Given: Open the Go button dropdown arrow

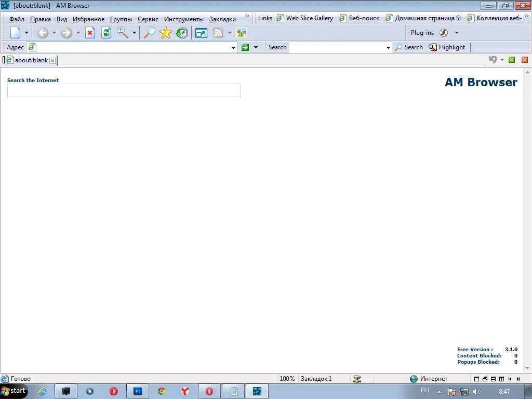Looking at the screenshot, I should [256, 47].
